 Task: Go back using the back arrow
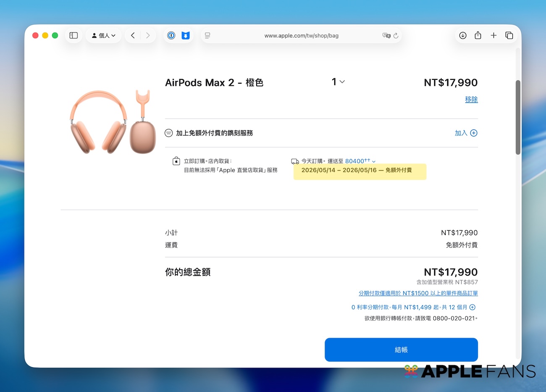133,35
